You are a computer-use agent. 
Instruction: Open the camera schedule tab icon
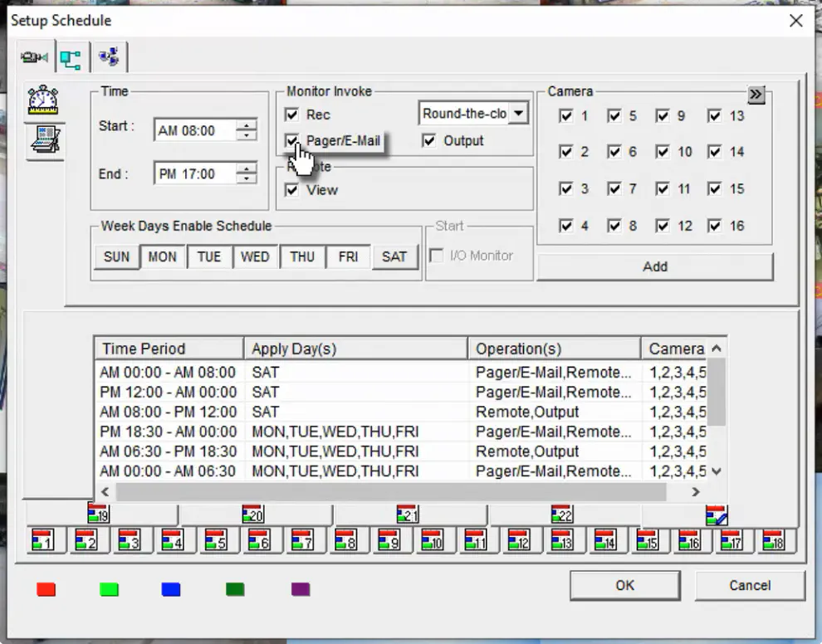click(x=35, y=56)
